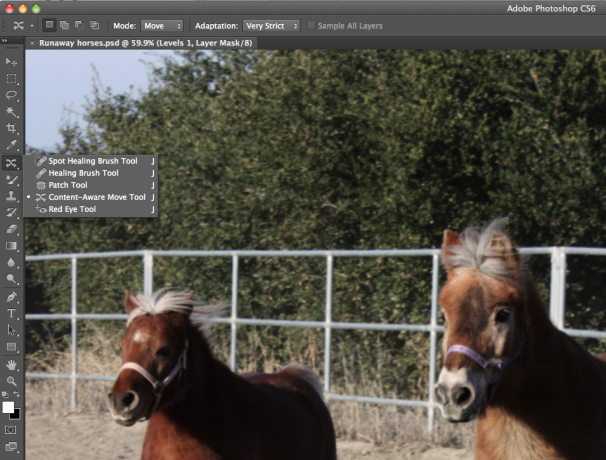Select the Pen tool
Viewport: 606px width, 460px height.
click(12, 297)
